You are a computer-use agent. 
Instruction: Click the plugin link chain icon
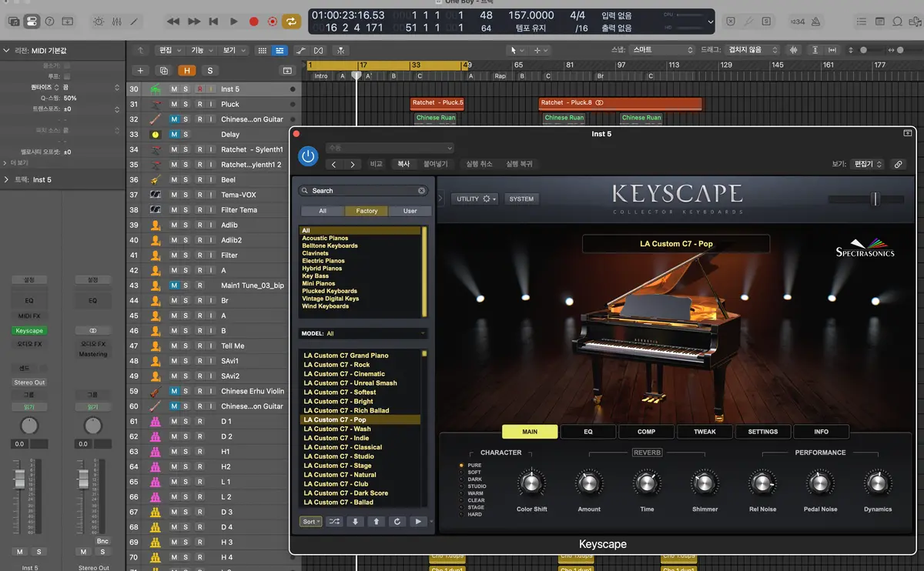(898, 164)
